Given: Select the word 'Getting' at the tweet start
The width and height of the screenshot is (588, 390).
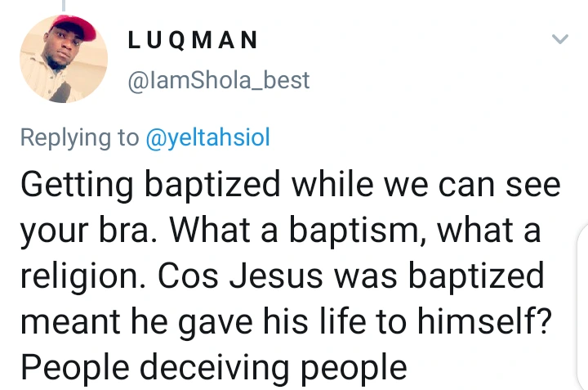Looking at the screenshot, I should [77, 186].
